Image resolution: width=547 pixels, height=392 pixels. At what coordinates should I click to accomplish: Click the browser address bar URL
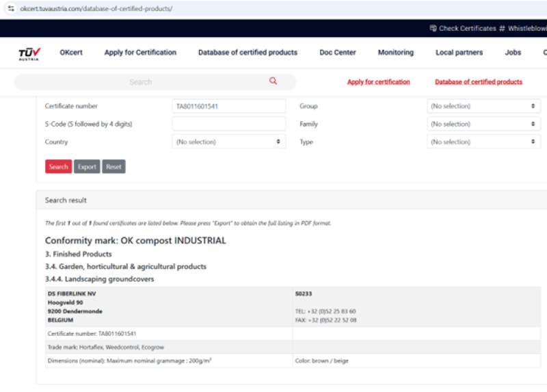pos(96,8)
